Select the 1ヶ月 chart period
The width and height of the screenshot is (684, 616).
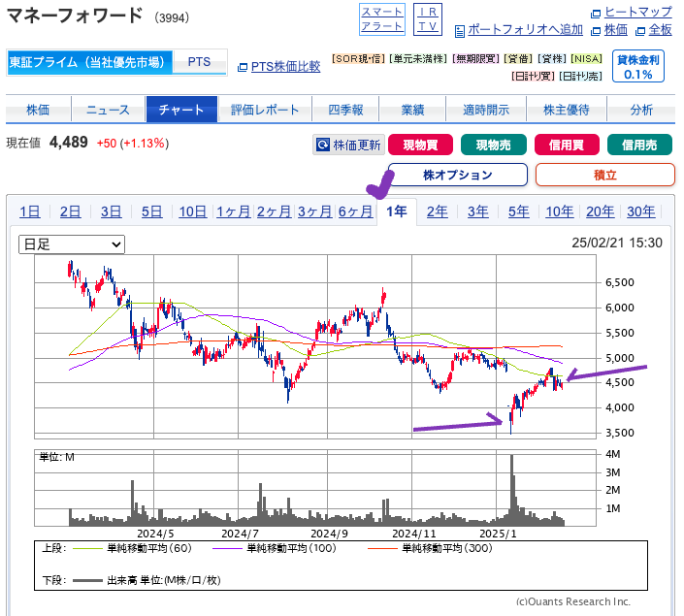[x=234, y=211]
